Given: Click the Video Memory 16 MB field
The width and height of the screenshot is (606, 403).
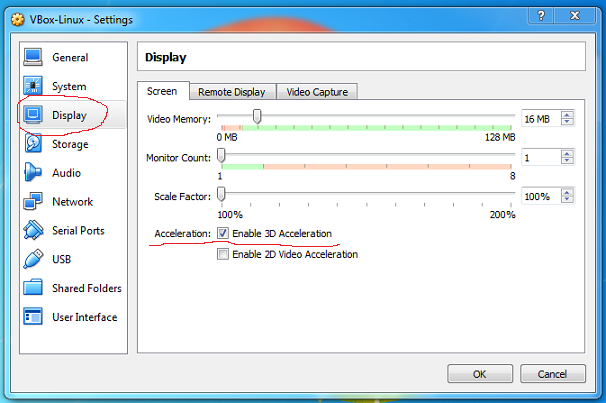Looking at the screenshot, I should [541, 119].
